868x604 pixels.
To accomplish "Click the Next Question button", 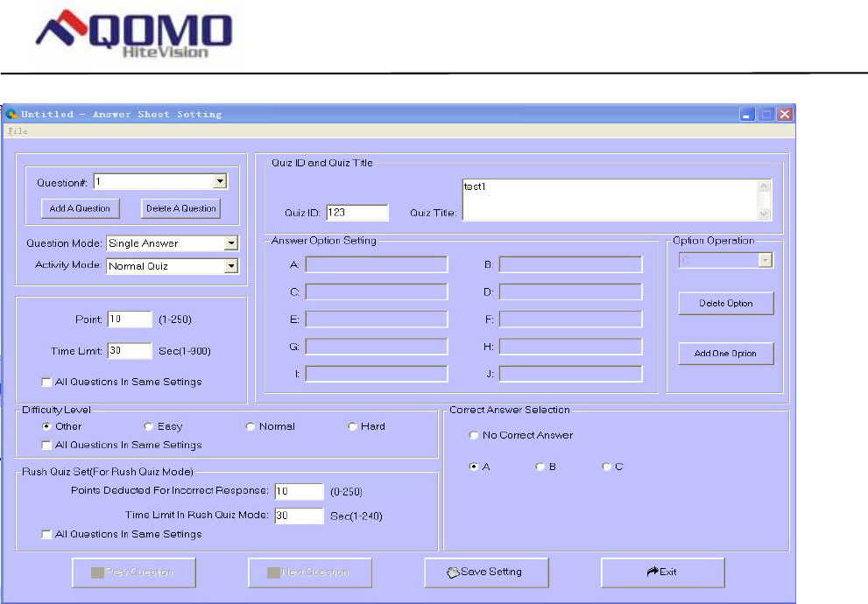I will pos(310,572).
